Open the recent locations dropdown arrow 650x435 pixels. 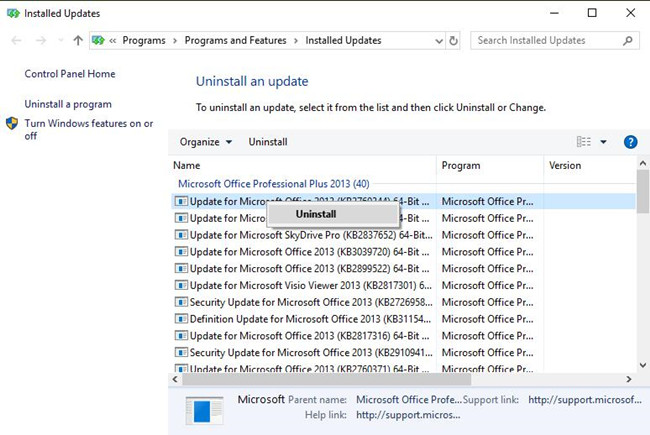tap(61, 41)
